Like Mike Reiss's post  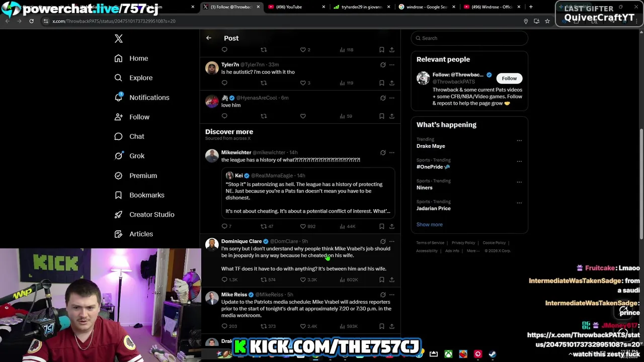(303, 326)
